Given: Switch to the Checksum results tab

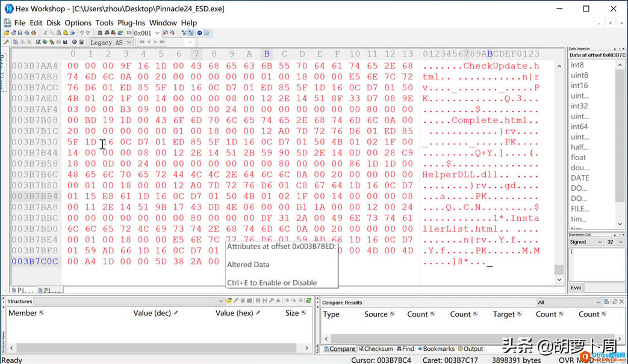Looking at the screenshot, I should 376,349.
